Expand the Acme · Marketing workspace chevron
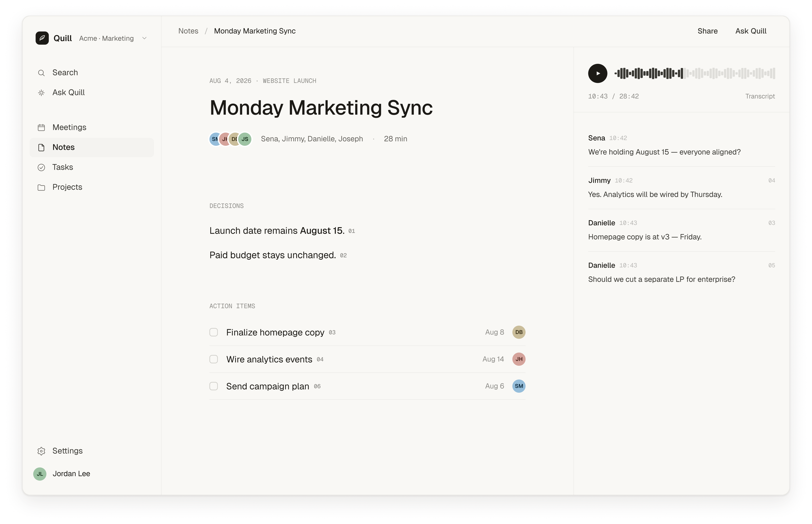The width and height of the screenshot is (812, 524). pos(144,39)
